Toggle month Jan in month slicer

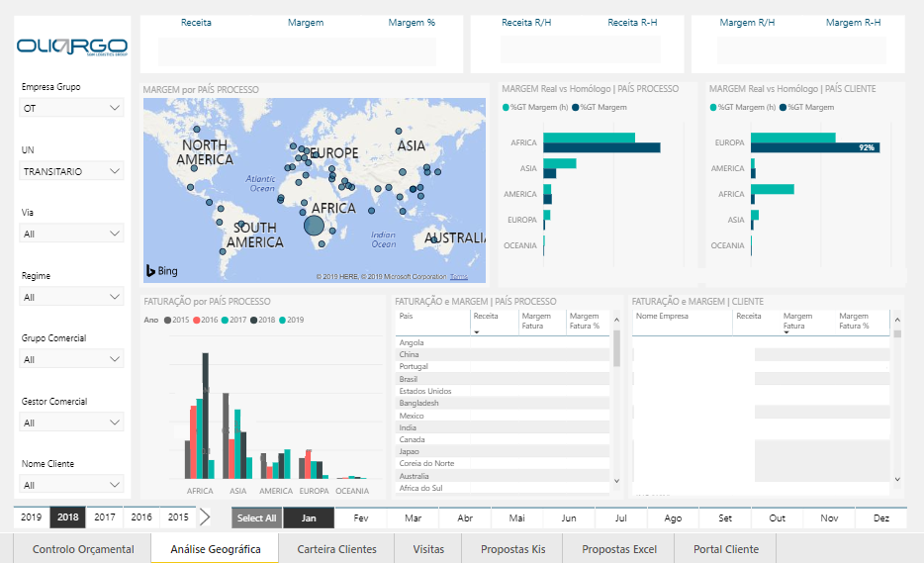click(309, 517)
